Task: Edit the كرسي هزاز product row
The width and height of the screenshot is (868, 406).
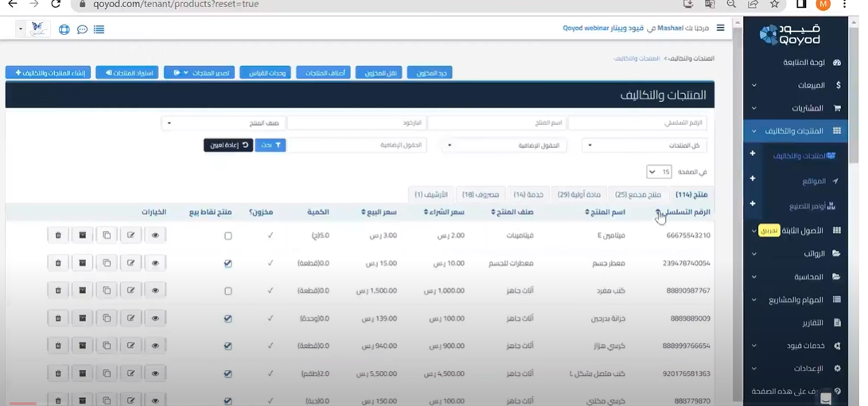Action: (130, 345)
